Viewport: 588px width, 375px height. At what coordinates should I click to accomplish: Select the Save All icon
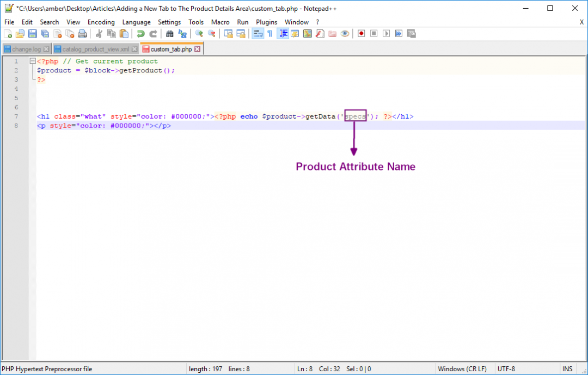tap(44, 33)
